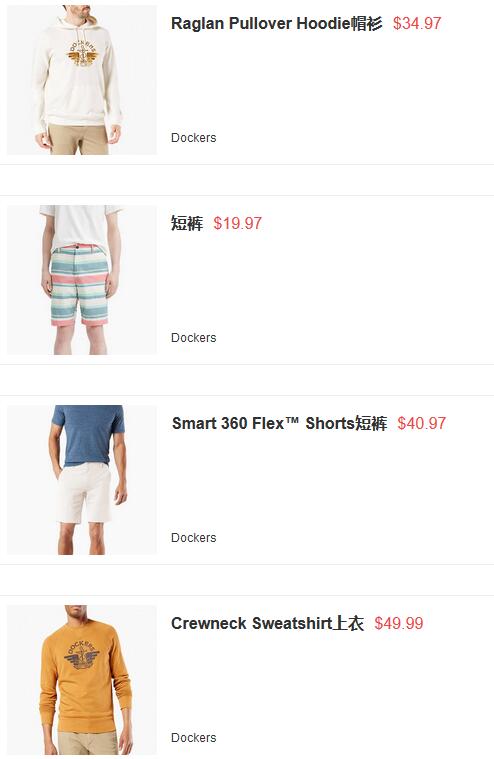Open the Dockers brand under striped shorts
Screen dimensions: 494x759
[194, 337]
